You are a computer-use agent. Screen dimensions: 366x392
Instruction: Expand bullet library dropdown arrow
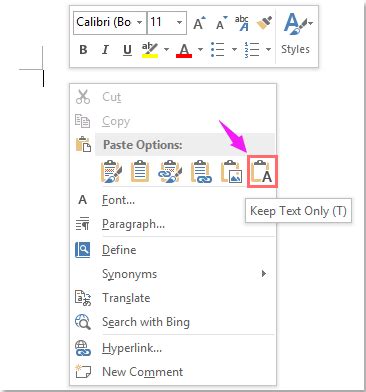(x=234, y=50)
